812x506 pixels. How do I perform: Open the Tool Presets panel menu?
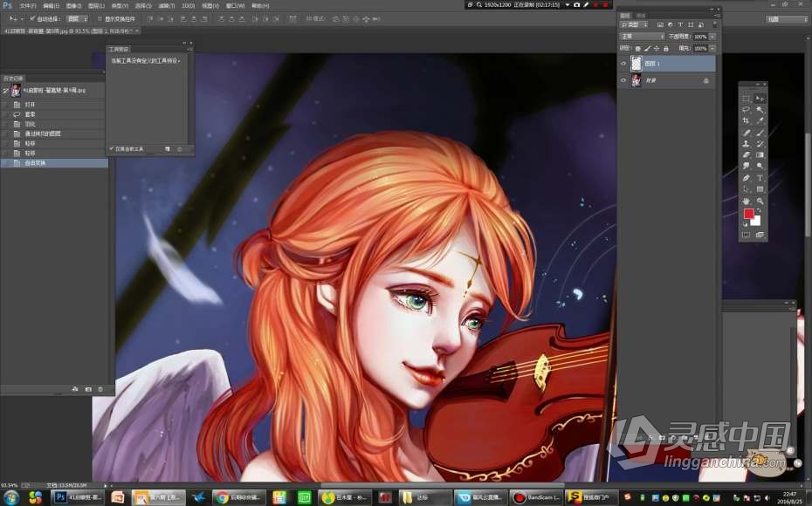190,49
